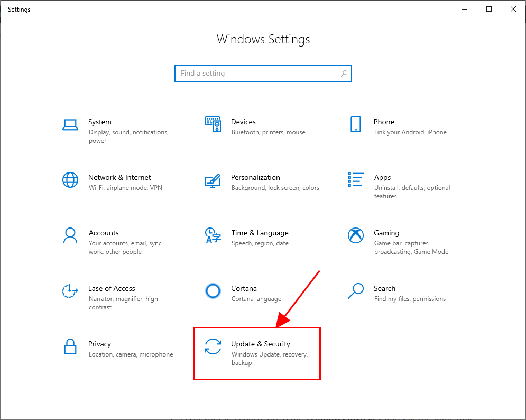This screenshot has height=420, width=526.
Task: Open Update & Security heading
Action: [260, 344]
